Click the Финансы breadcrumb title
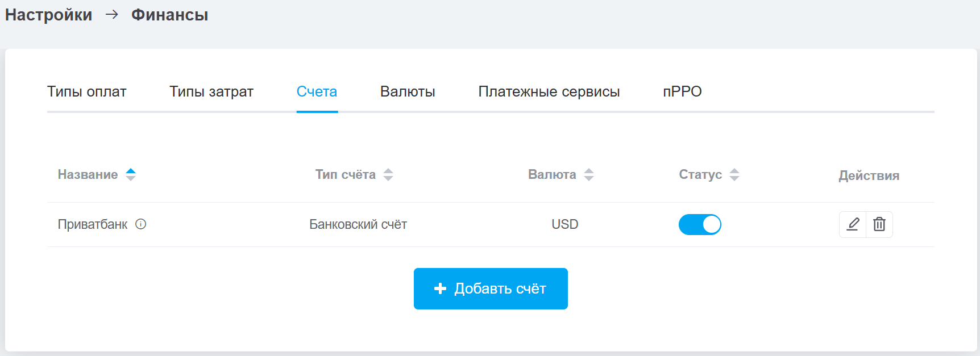 click(x=169, y=15)
